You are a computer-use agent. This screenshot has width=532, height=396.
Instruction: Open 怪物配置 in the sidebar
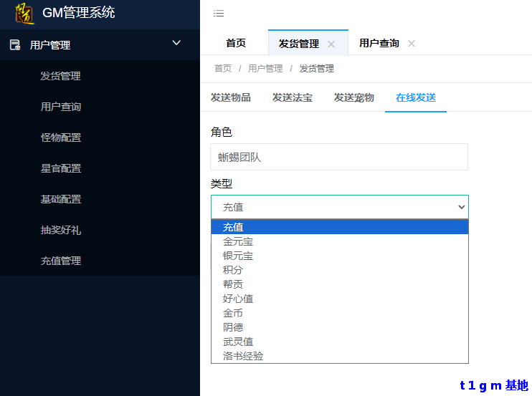[61, 137]
